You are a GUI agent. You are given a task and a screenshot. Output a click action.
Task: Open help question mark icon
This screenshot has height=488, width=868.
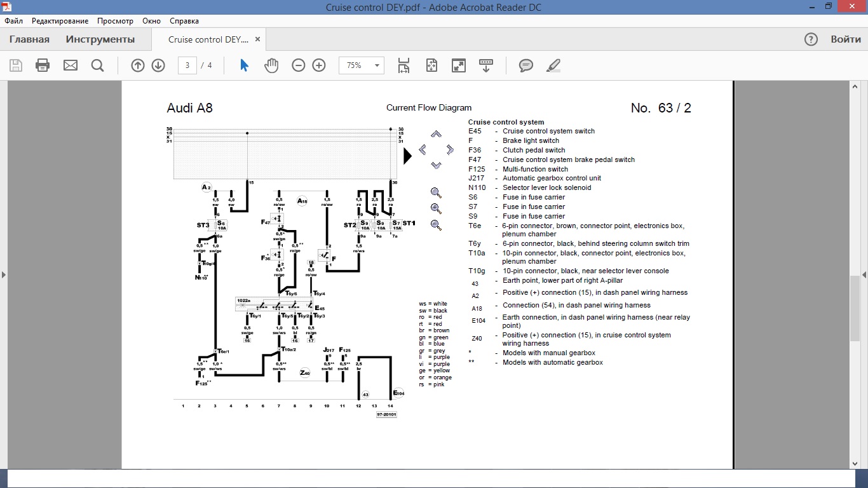tap(811, 39)
